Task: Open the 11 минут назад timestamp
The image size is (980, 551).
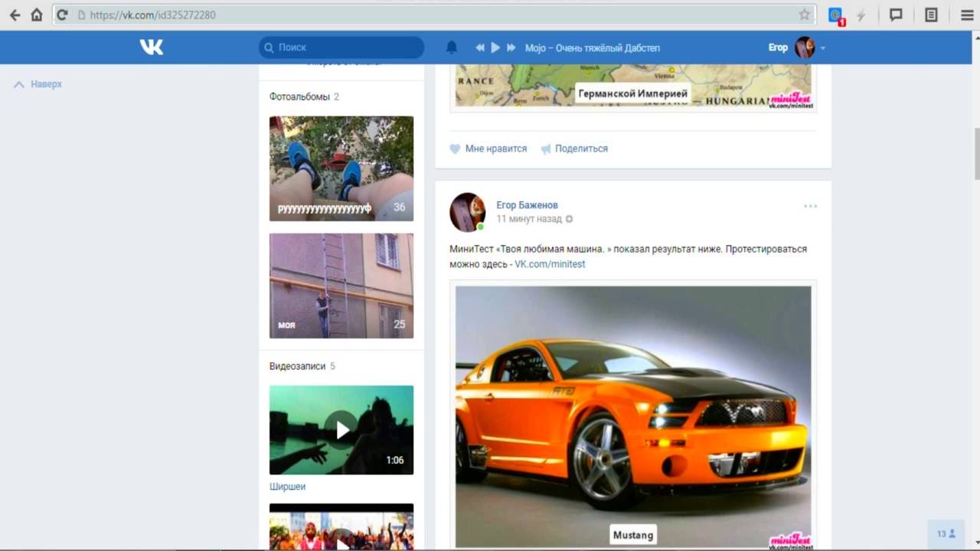Action: point(529,219)
